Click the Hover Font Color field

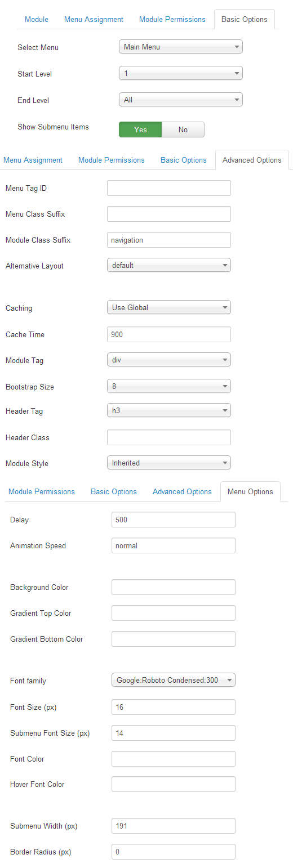174,784
